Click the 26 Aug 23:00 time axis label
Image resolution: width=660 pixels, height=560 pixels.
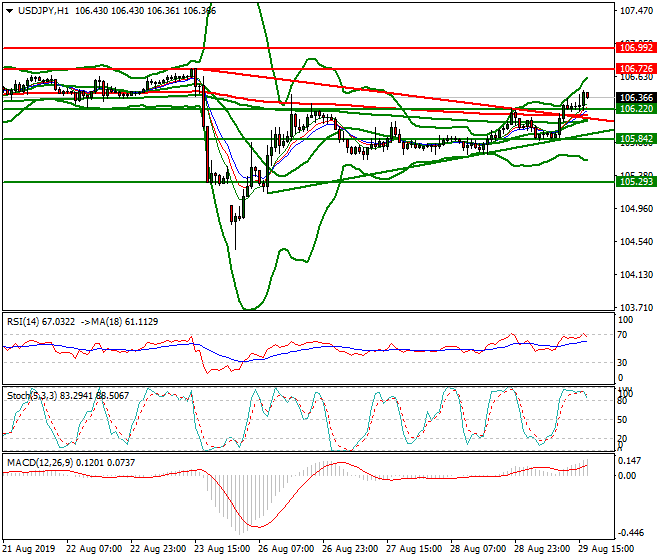(350, 549)
